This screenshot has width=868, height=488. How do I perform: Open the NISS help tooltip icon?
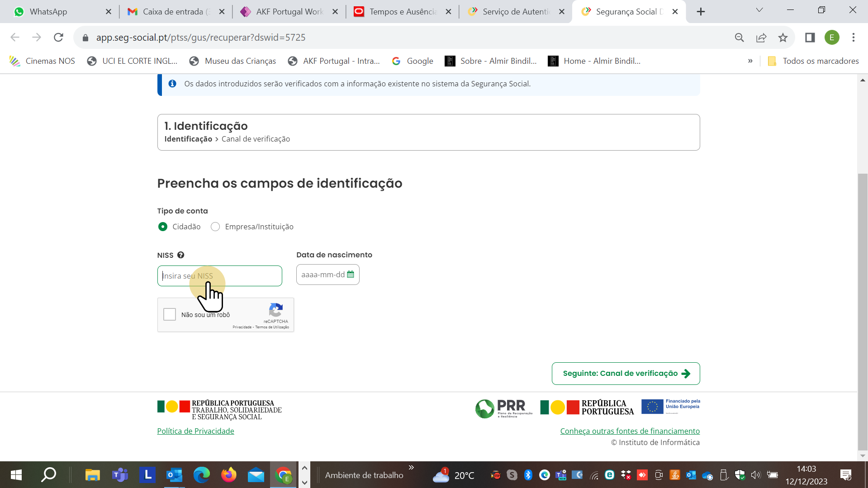(181, 255)
